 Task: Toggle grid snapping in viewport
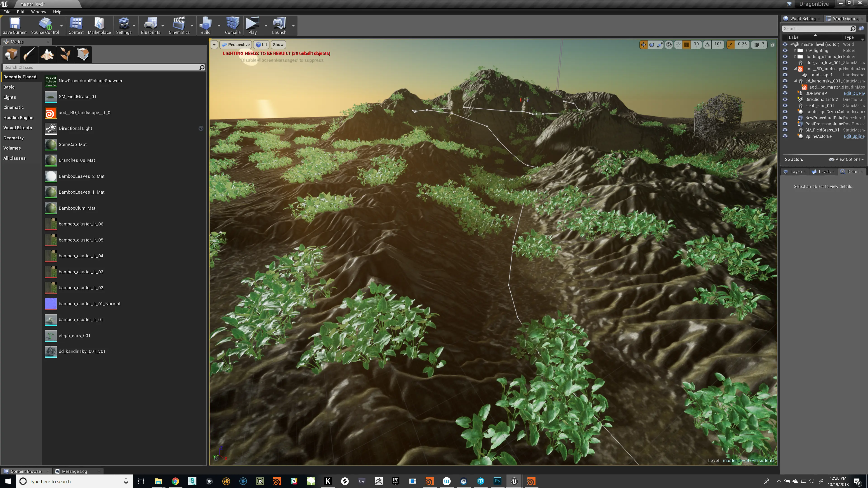pos(686,45)
